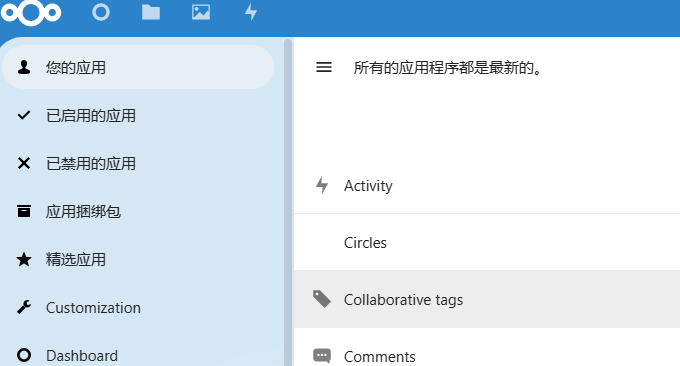Open the Customization app category
This screenshot has width=680, height=366.
[138, 307]
